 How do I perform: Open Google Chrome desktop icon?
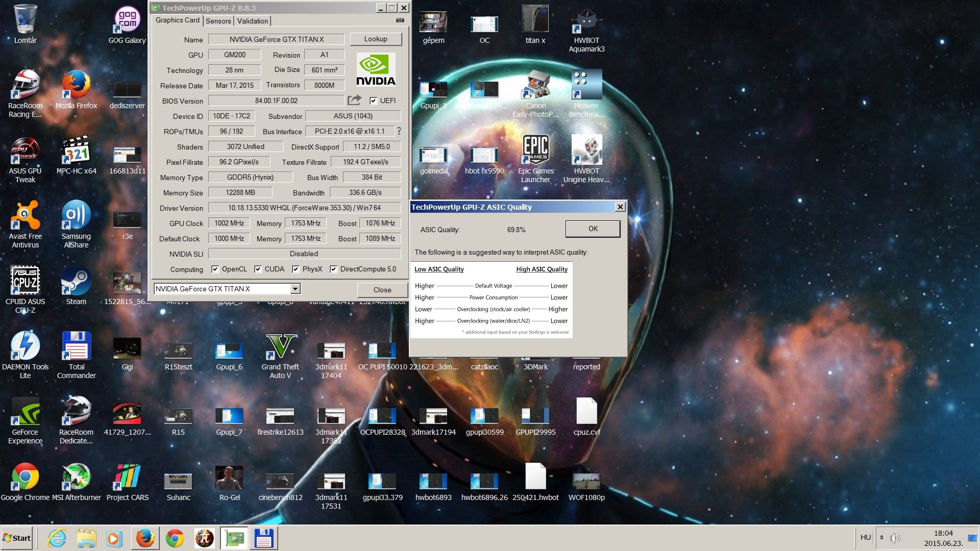point(25,481)
